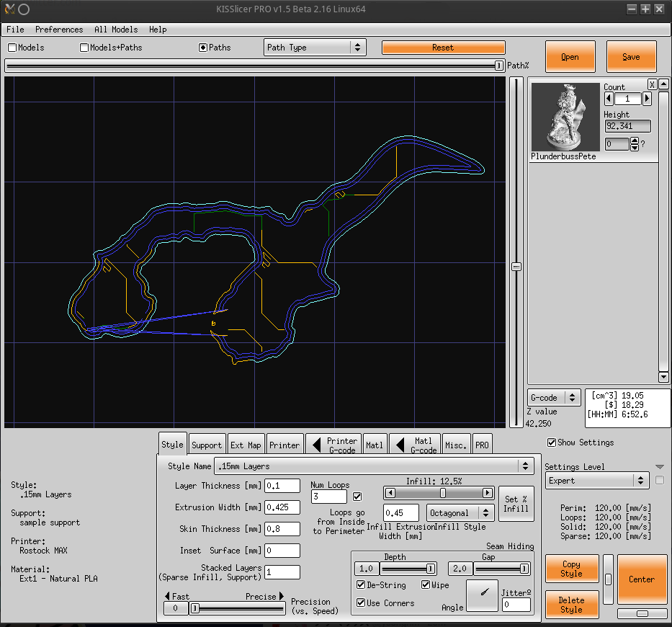
Task: Click the orange Reset button
Action: pyautogui.click(x=443, y=48)
